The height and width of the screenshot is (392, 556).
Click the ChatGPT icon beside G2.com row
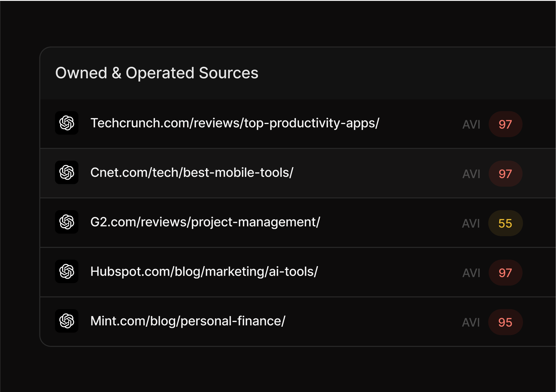coord(67,222)
